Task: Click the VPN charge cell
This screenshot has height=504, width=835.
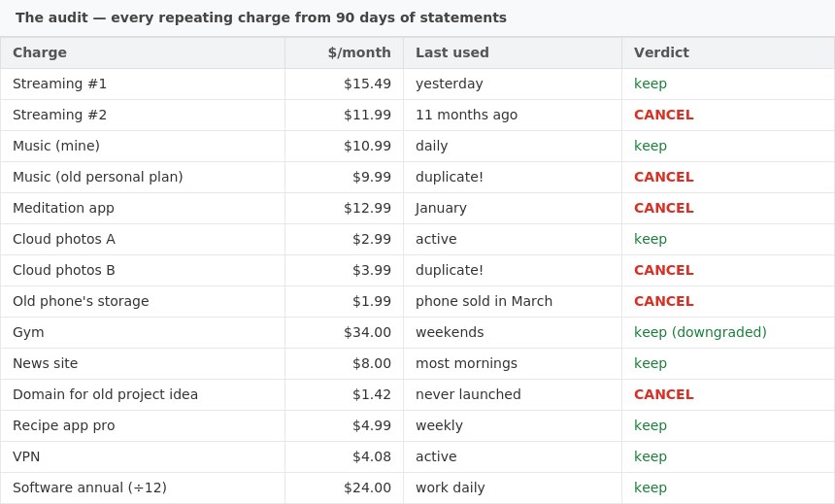Action: [143, 456]
